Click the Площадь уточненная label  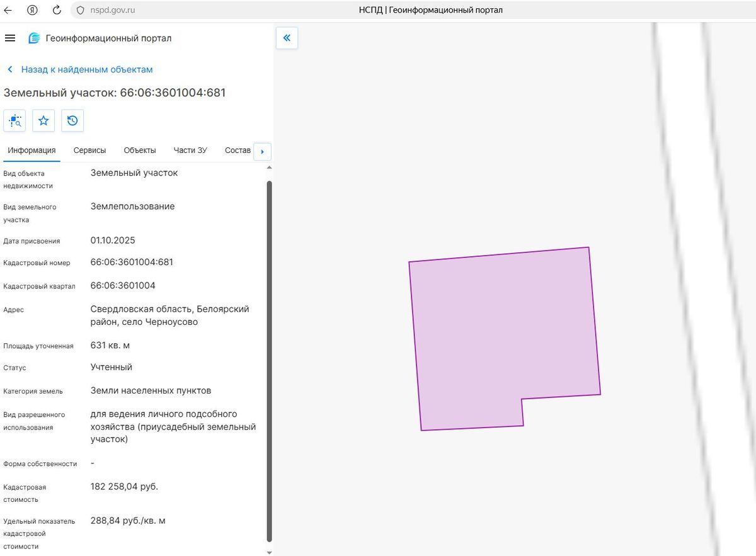38,346
